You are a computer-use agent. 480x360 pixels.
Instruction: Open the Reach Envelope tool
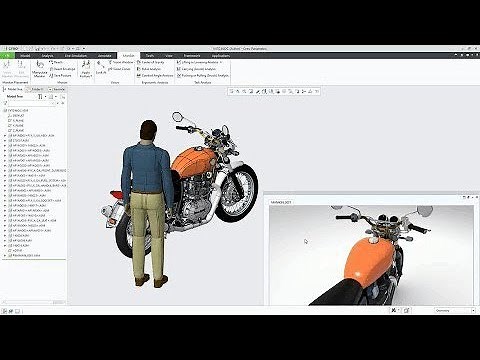pos(62,69)
